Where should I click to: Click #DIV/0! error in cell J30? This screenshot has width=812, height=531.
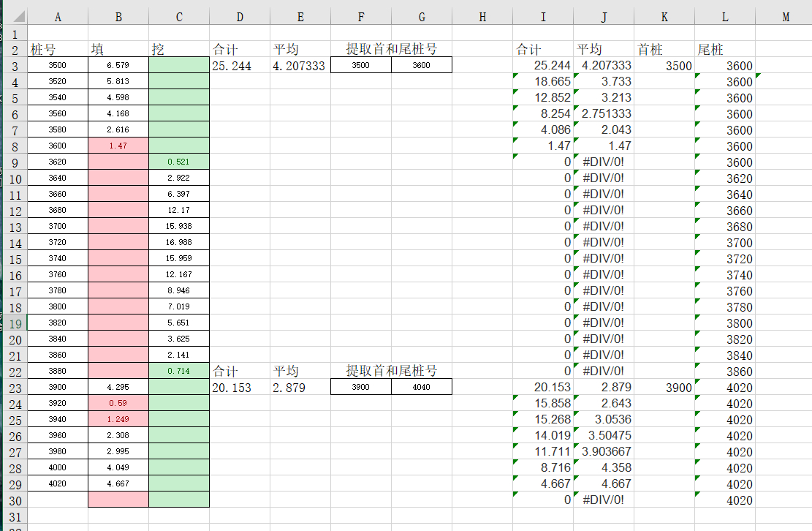pos(603,500)
